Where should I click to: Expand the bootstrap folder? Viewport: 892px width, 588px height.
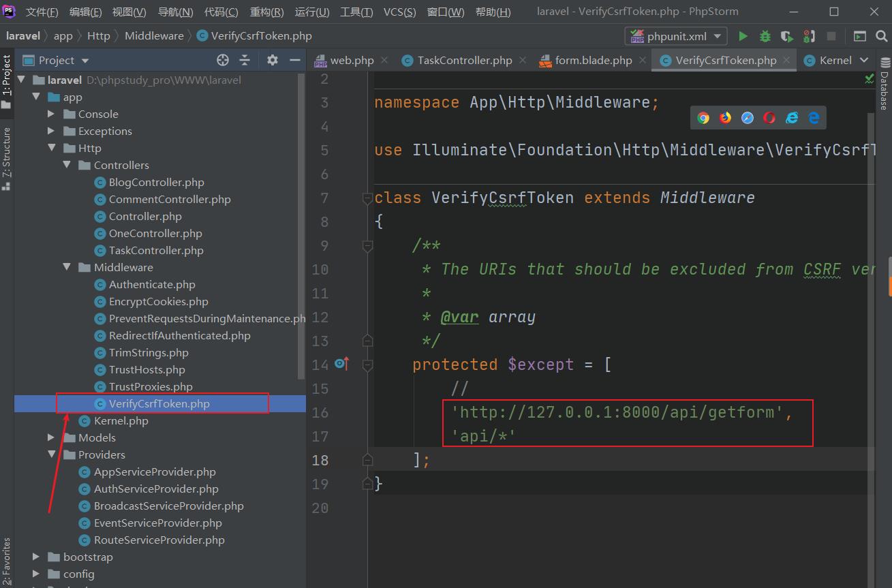pyautogui.click(x=36, y=557)
